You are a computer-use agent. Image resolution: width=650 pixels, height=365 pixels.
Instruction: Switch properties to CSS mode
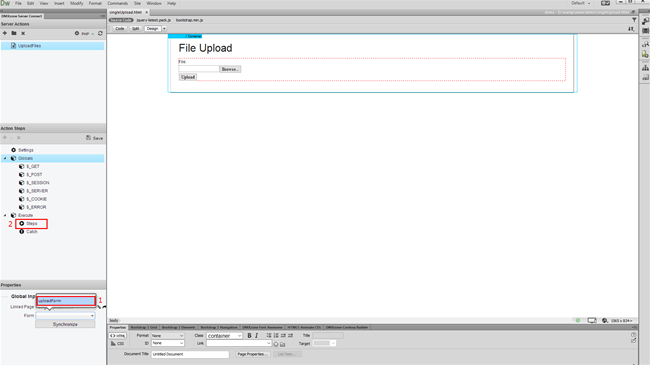click(x=118, y=343)
